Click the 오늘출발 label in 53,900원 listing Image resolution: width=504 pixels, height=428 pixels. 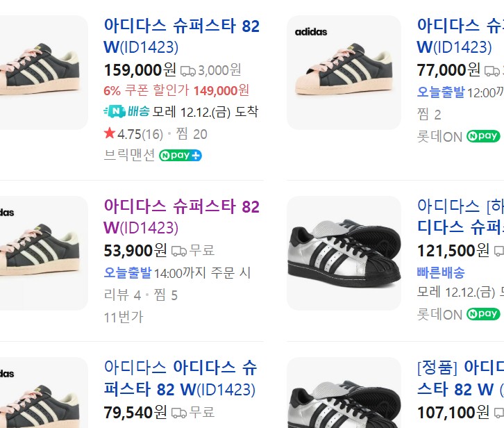pos(128,273)
